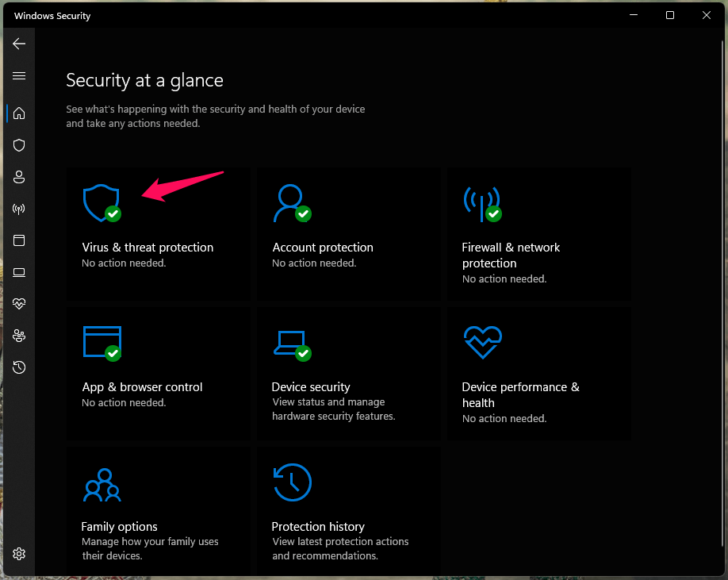The width and height of the screenshot is (728, 580).
Task: Open the Firewall & network protection tile
Action: 538,233
